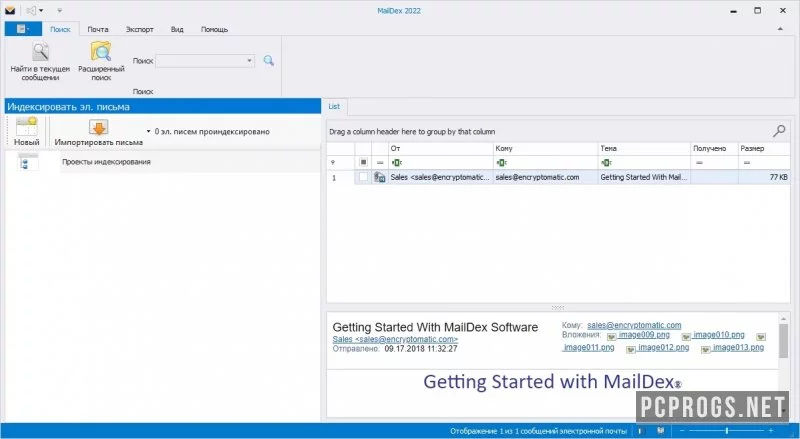Click the splitter grip above the preview pane
The width and height of the screenshot is (800, 439).
tap(558, 307)
